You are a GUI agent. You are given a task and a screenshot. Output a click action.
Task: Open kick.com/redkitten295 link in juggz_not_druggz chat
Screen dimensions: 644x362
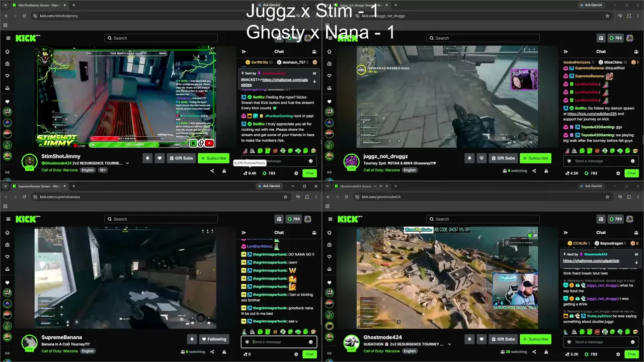(x=592, y=114)
